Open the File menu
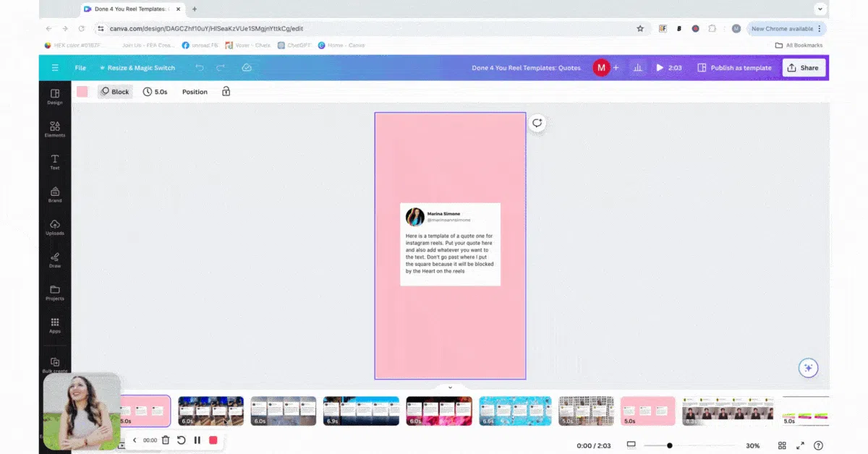This screenshot has height=454, width=868. (x=80, y=68)
